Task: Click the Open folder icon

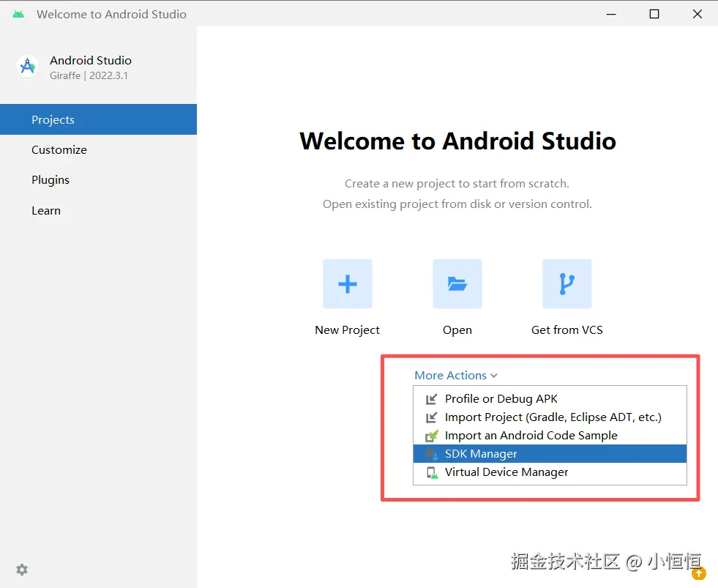Action: [457, 283]
